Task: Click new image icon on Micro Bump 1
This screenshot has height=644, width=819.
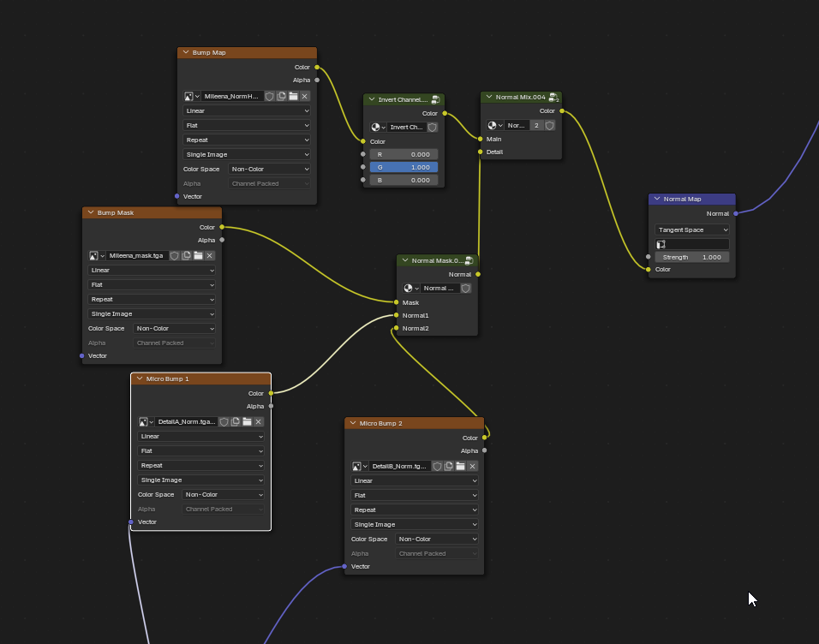Action: click(236, 421)
